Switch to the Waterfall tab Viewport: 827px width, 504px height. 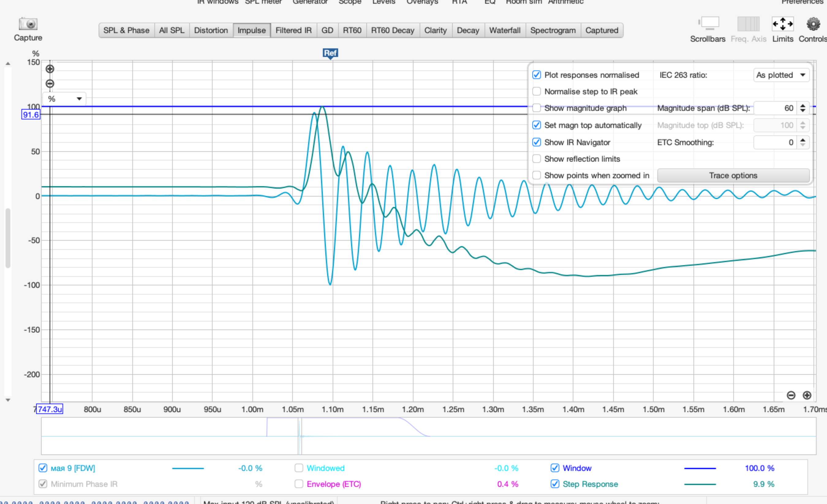[504, 31]
